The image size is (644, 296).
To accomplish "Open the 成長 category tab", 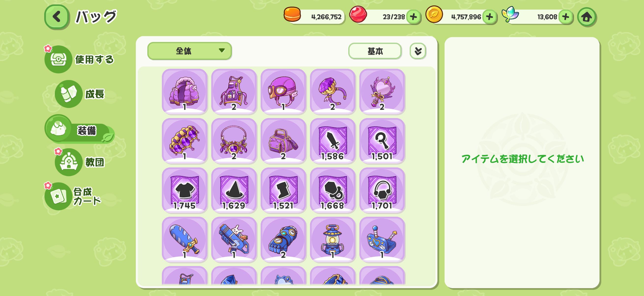I will point(80,94).
